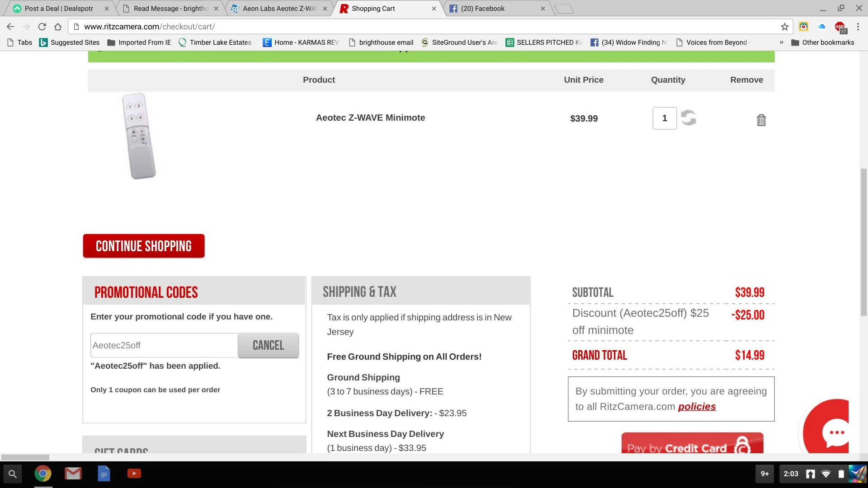The image size is (868, 488).
Task: Click the promotional code input field
Action: (164, 345)
